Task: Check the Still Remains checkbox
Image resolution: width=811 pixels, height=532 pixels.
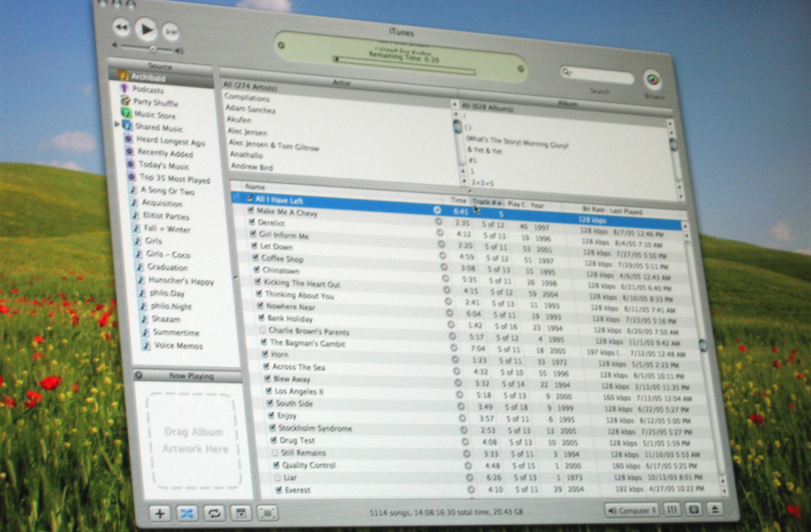Action: [275, 453]
